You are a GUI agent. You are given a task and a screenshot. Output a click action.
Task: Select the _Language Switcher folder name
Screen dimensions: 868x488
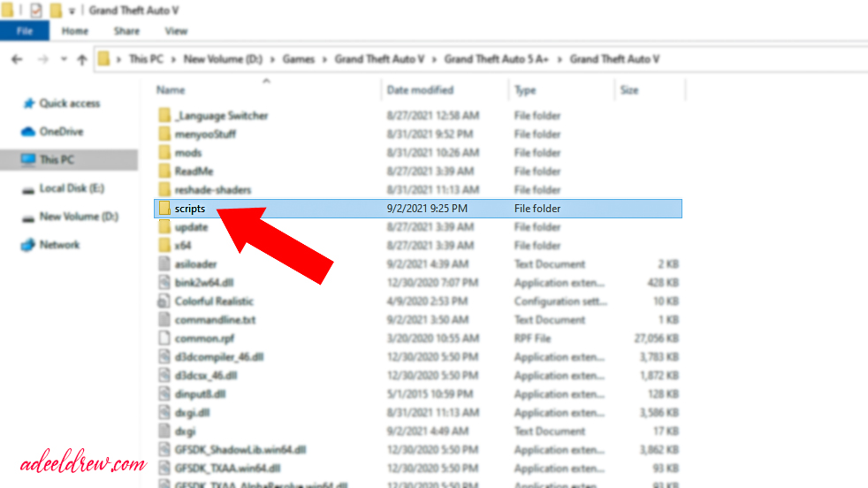click(x=222, y=115)
